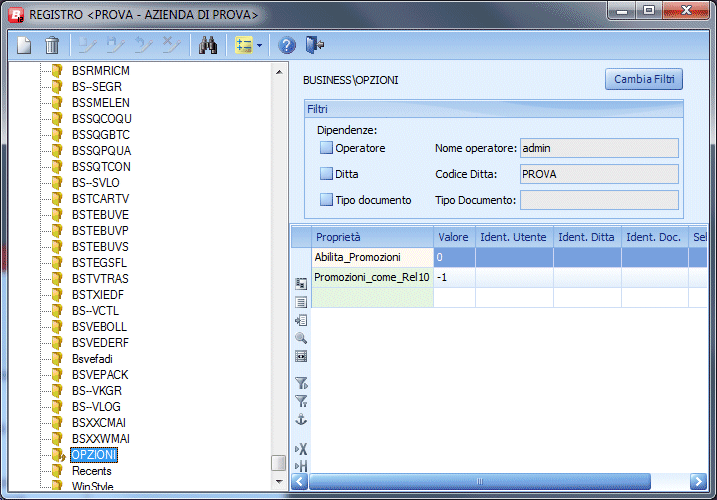Click the anchor icon beside the grid
This screenshot has width=717, height=500.
[301, 419]
